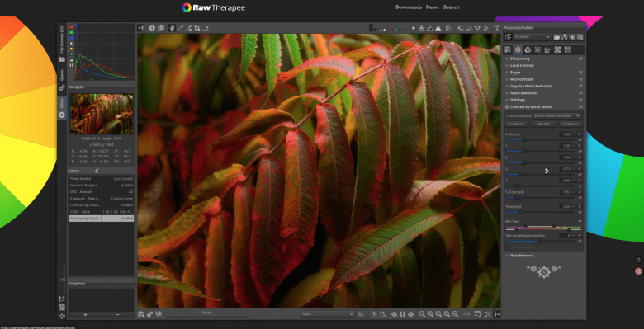The height and width of the screenshot is (329, 644).
Task: Enable the Local Contrast tool
Action: click(x=507, y=66)
